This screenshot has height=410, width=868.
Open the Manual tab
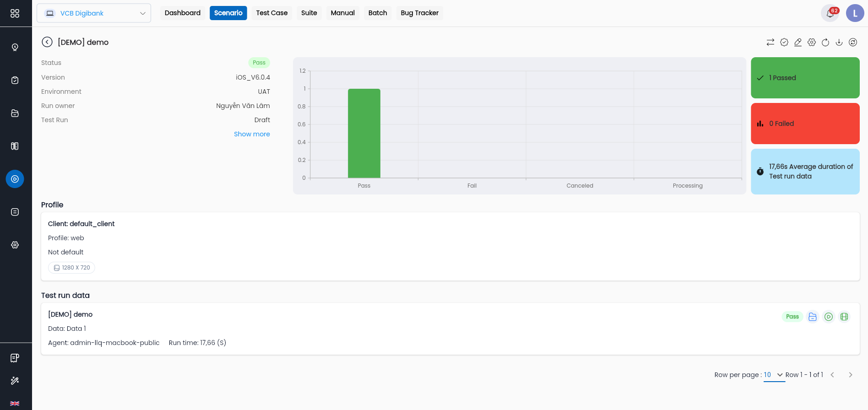[343, 13]
